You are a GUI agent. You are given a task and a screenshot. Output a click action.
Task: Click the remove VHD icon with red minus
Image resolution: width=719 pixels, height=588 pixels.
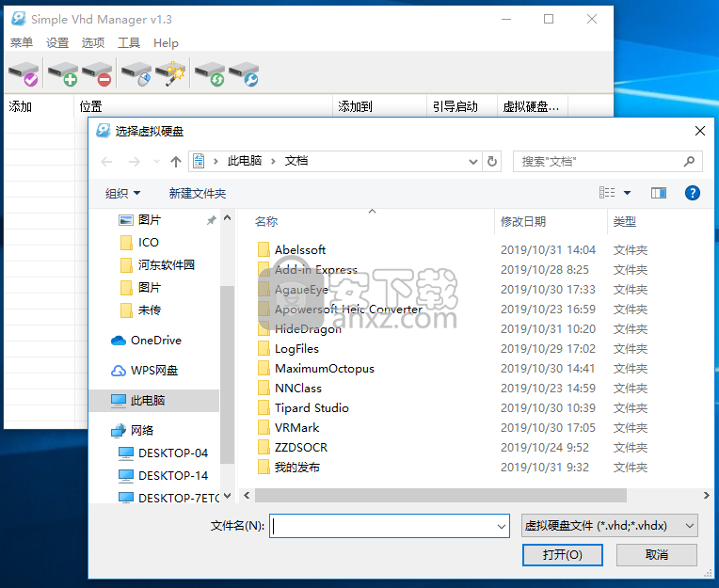(x=97, y=73)
